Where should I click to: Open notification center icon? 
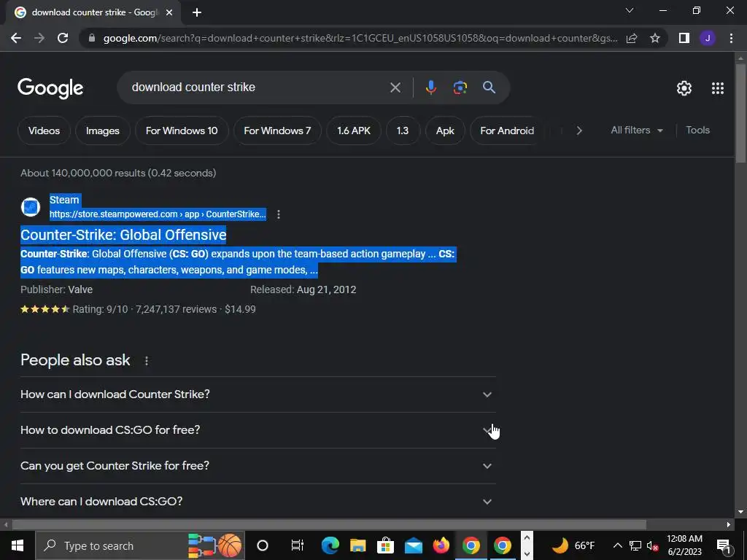point(724,545)
